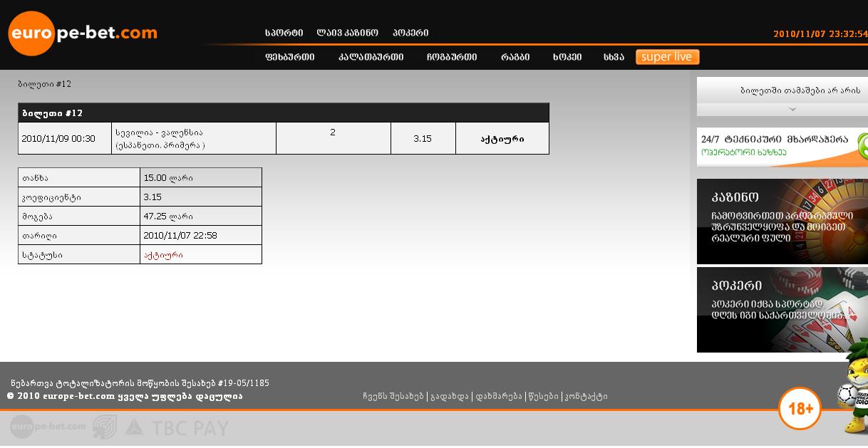
Task: Select the სხვა sport tab
Action: tap(614, 57)
